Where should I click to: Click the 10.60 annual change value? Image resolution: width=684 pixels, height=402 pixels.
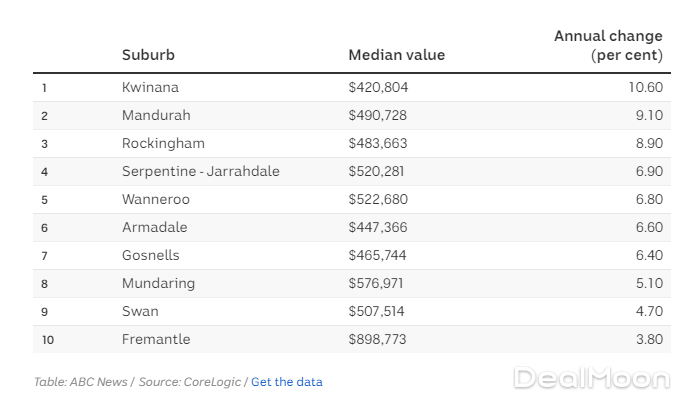click(x=645, y=87)
